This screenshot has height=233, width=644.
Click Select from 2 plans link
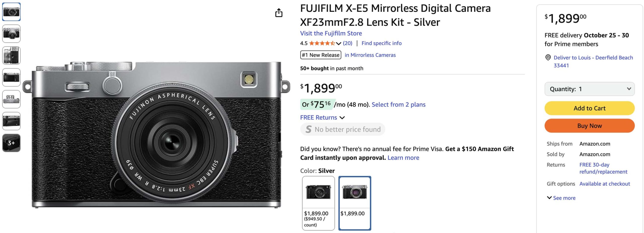point(398,104)
